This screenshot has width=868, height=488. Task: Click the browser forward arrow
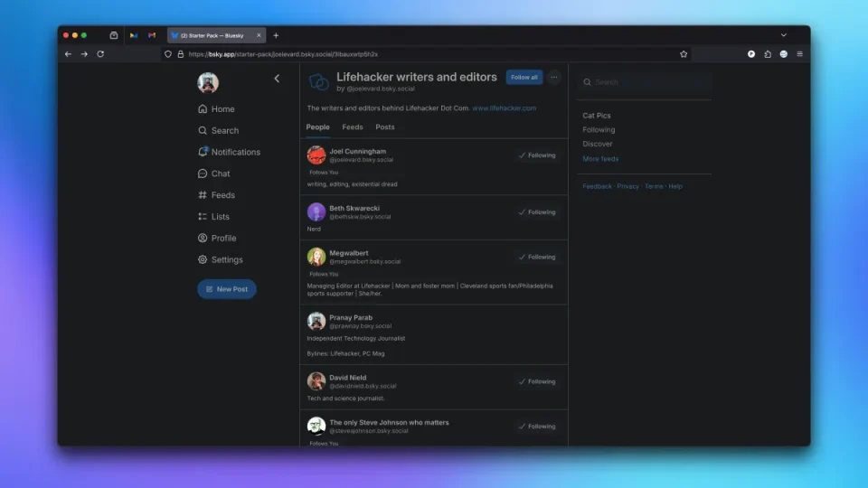coord(84,54)
